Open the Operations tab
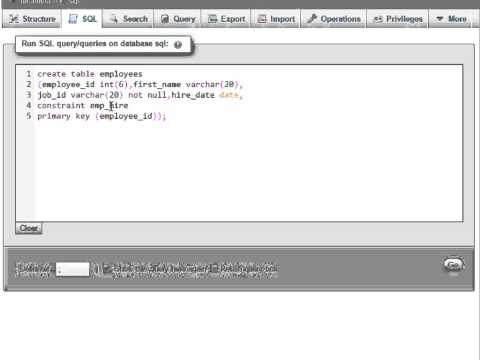Screen dimensions: 480x360 point(333,19)
